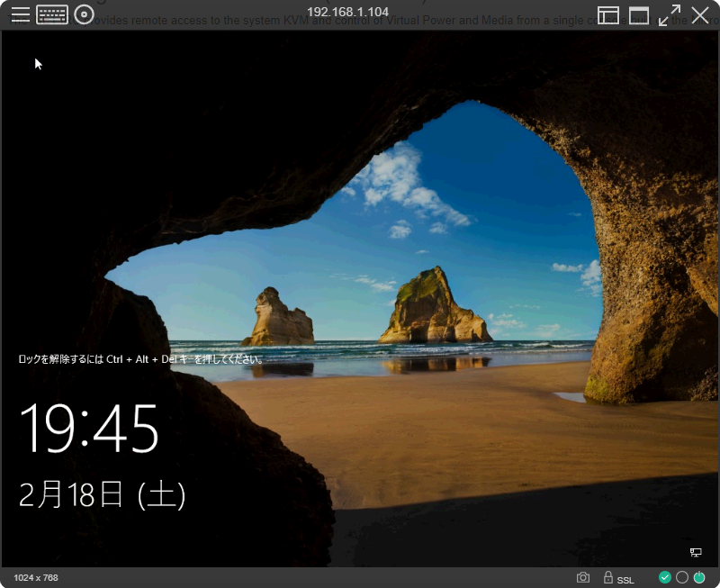Click the network icon on lock screen

click(x=696, y=552)
